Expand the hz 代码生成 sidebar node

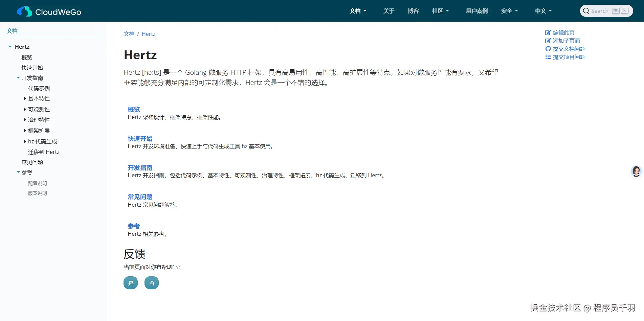tap(25, 141)
